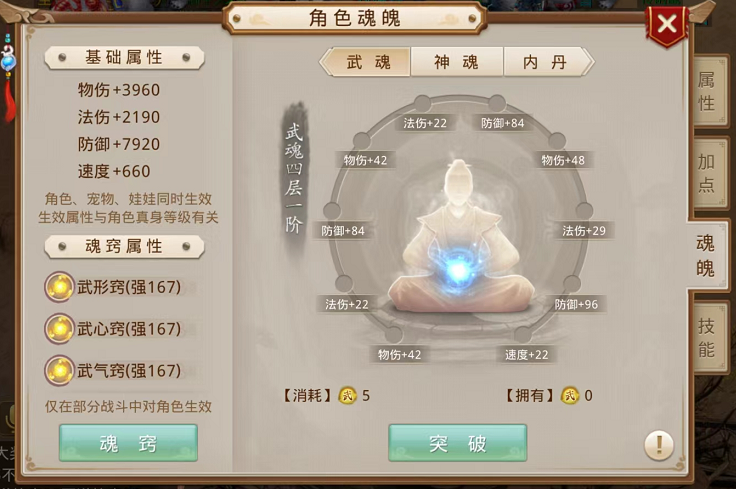The height and width of the screenshot is (489, 736).
Task: Switch to the 内丹 tab
Action: [x=545, y=62]
